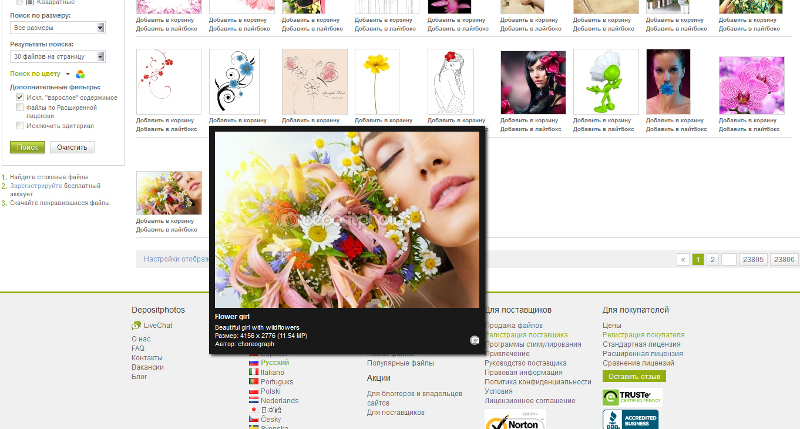Open the "30 файлов на страницу" dropdown
Viewport: 800px width, 429px height.
click(58, 57)
